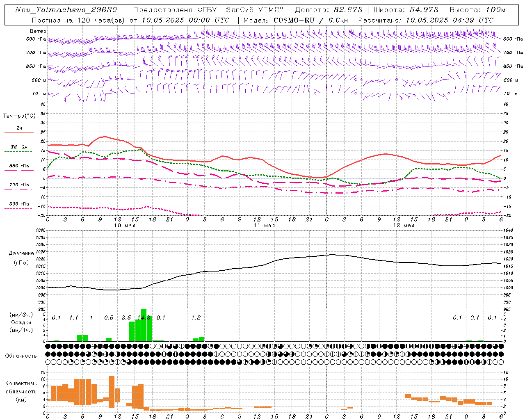Click the pink dotted line under legend "500 гПа"

(18, 209)
